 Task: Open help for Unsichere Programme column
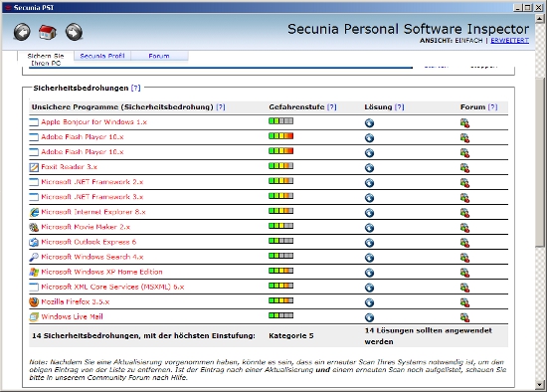pos(221,106)
